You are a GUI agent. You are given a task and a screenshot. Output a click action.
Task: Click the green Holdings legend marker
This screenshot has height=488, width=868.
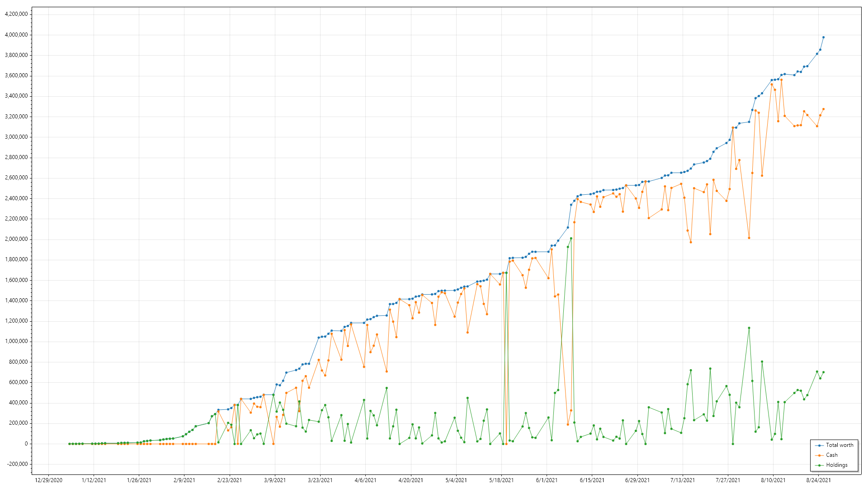click(819, 465)
